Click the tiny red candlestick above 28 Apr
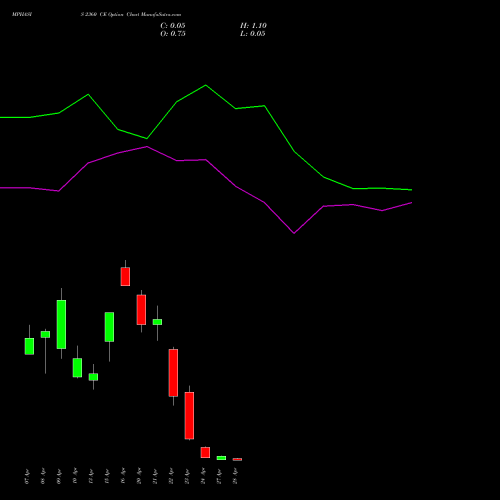This screenshot has width=500, height=500. (x=237, y=459)
